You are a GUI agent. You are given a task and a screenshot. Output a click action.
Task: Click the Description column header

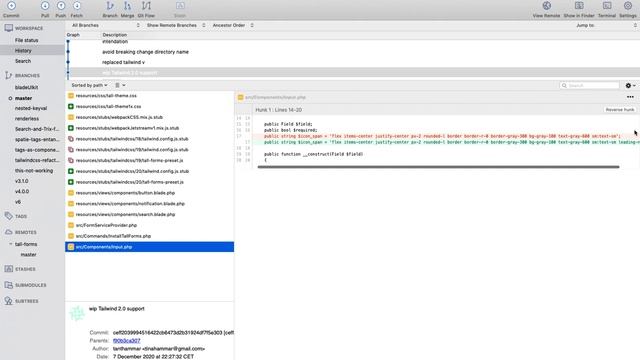(x=114, y=35)
